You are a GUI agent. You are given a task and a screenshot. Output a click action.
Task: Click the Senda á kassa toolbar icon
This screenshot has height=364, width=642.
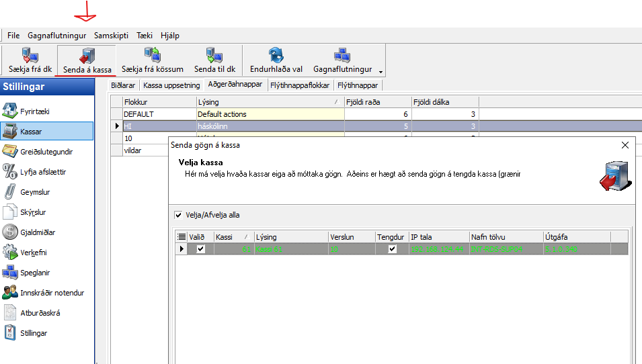(x=87, y=55)
